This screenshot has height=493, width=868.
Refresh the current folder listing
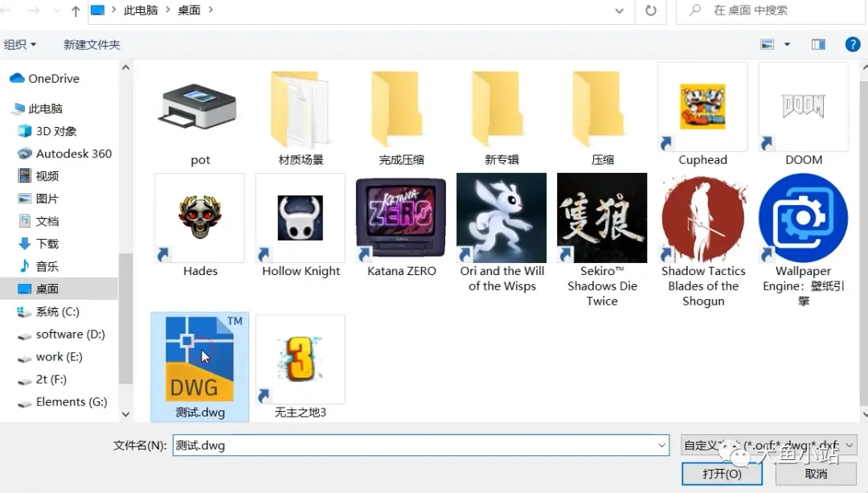[651, 10]
